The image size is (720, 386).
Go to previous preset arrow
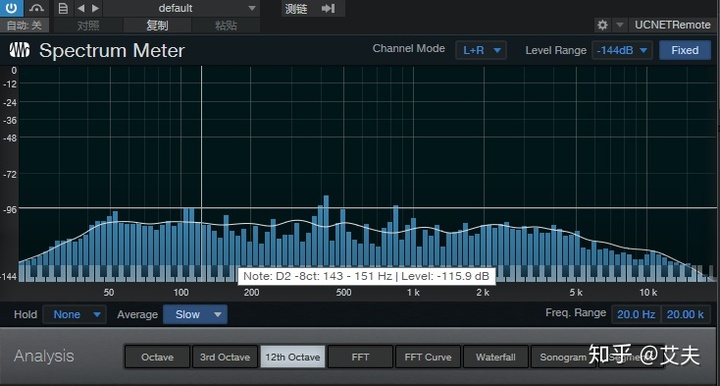tap(81, 8)
